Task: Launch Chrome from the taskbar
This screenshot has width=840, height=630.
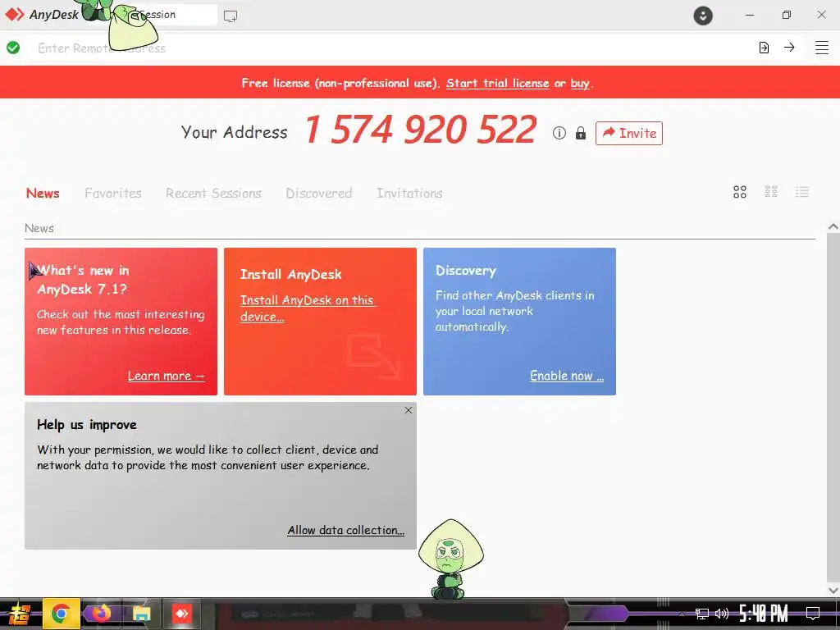Action: point(61,614)
